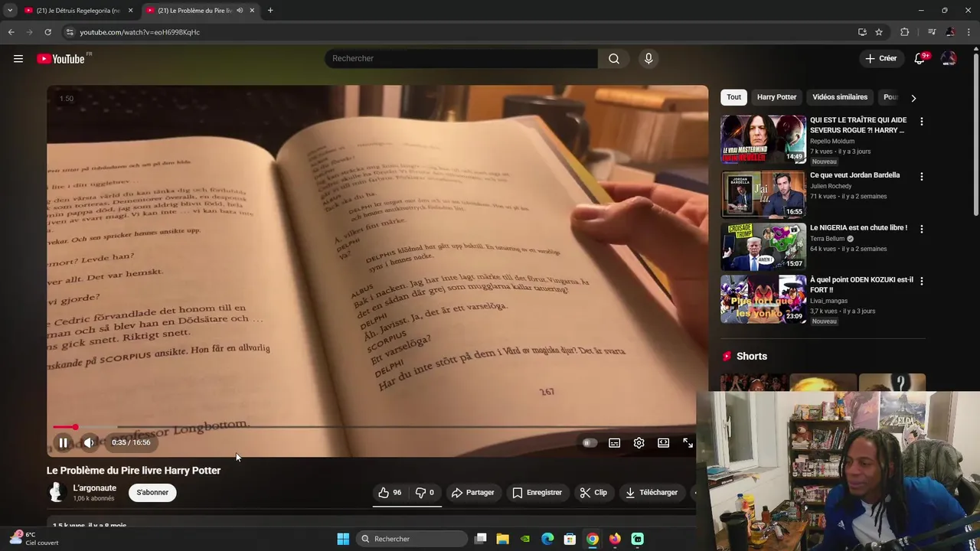The height and width of the screenshot is (551, 980).
Task: Select the Tout filter chip
Action: pos(733,97)
